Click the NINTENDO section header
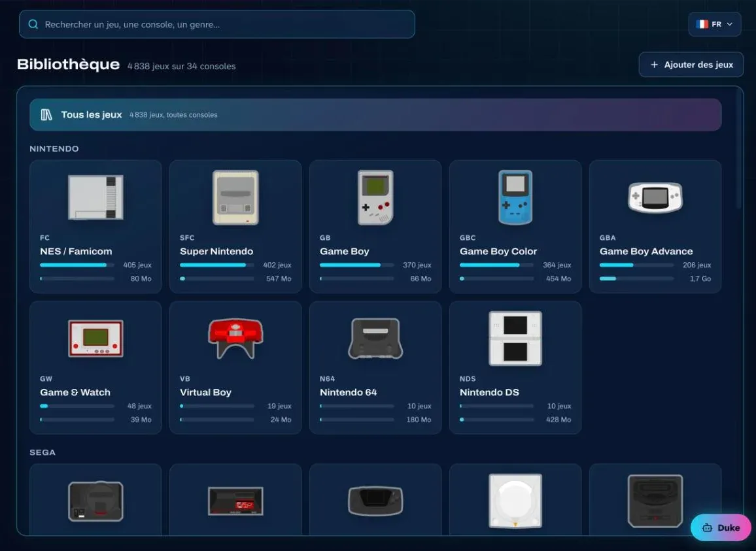The height and width of the screenshot is (551, 756). click(54, 148)
